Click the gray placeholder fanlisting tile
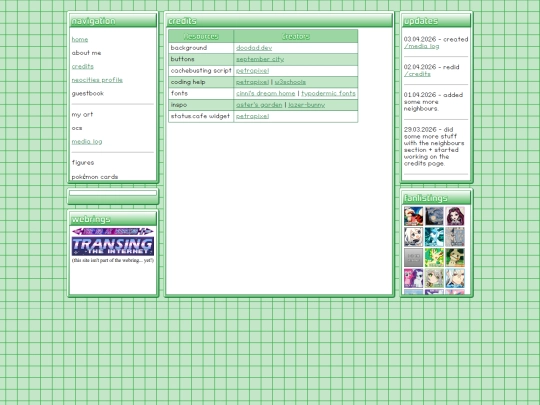 tap(413, 257)
